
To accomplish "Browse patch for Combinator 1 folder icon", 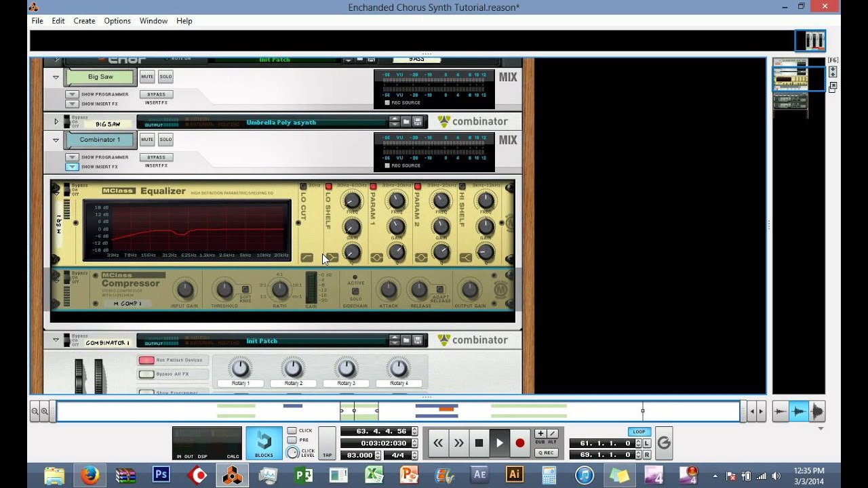I will 406,340.
